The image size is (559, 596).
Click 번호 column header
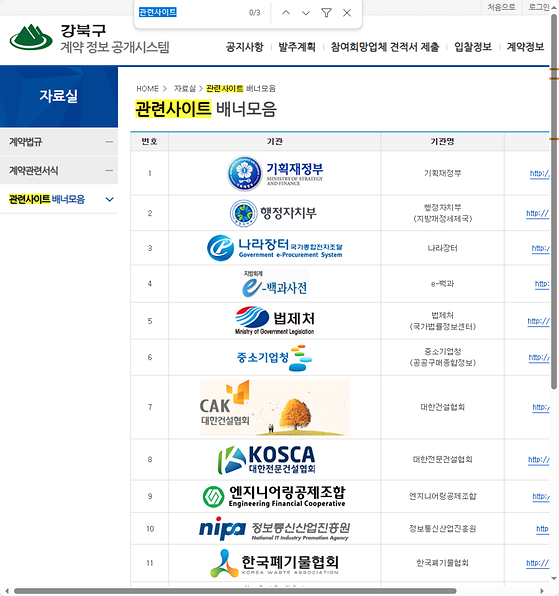pyautogui.click(x=149, y=141)
